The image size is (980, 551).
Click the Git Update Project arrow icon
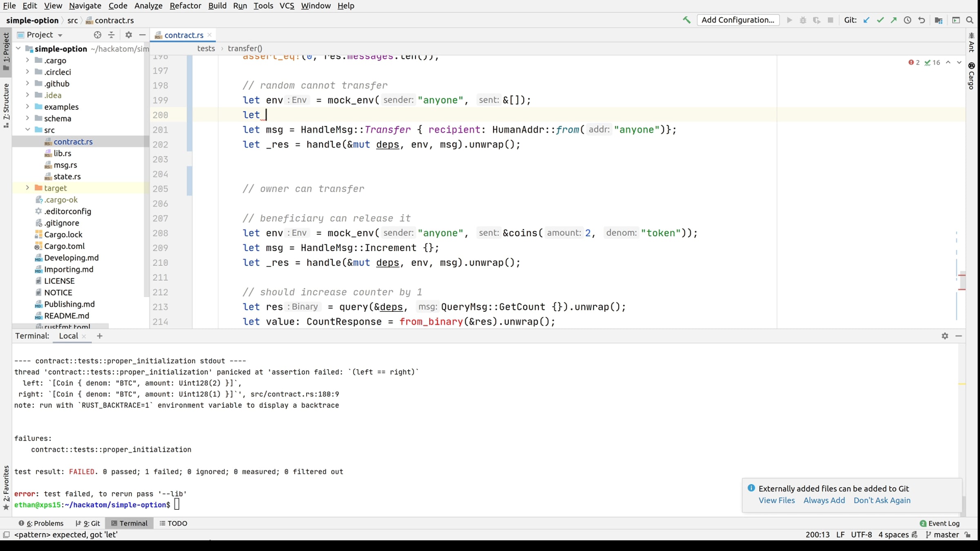pos(866,20)
